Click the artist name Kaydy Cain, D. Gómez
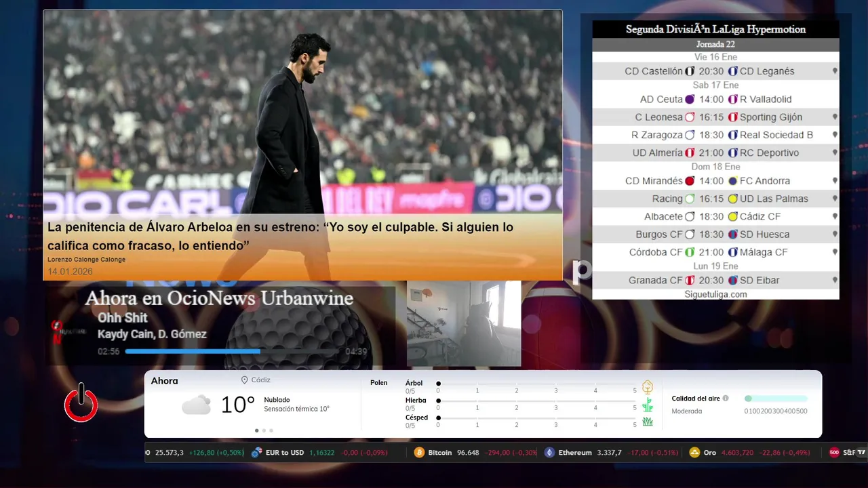 tap(152, 334)
